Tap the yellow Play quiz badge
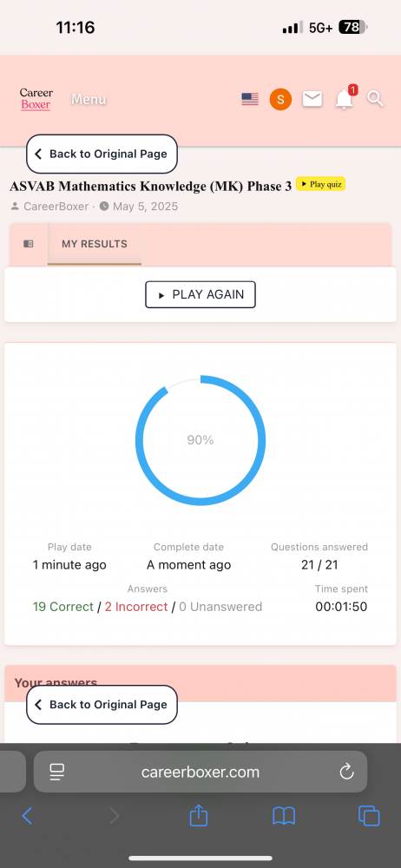The height and width of the screenshot is (868, 401). pos(320,184)
